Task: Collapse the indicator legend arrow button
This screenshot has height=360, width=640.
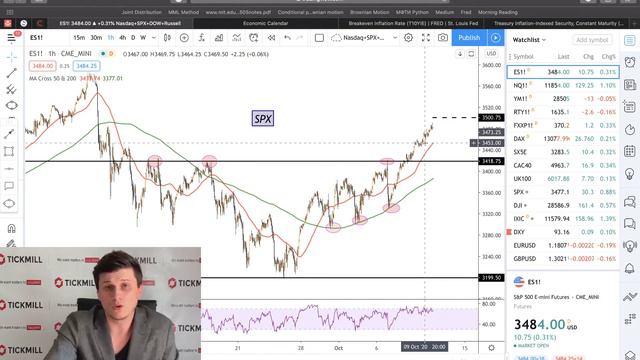Action: coord(460,54)
